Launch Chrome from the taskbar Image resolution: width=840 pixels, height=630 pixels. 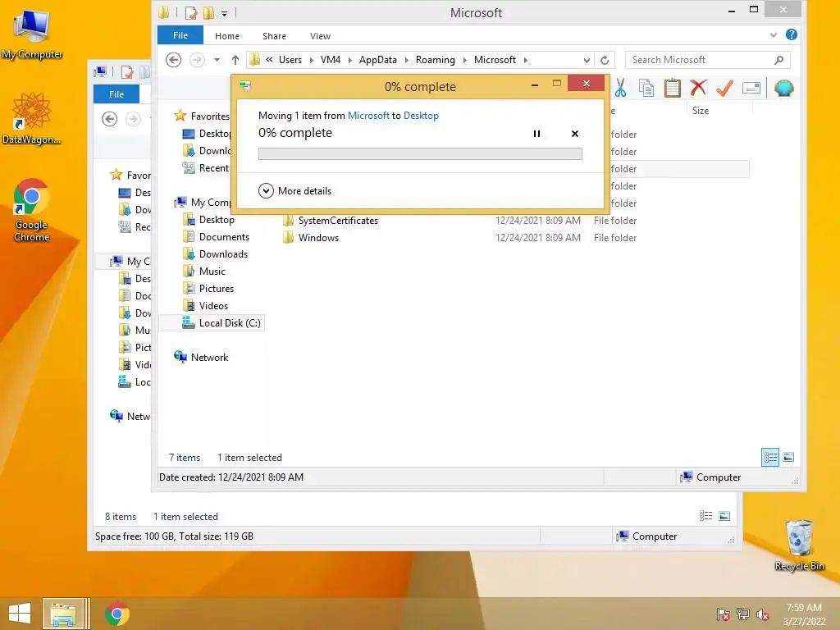pos(116,614)
